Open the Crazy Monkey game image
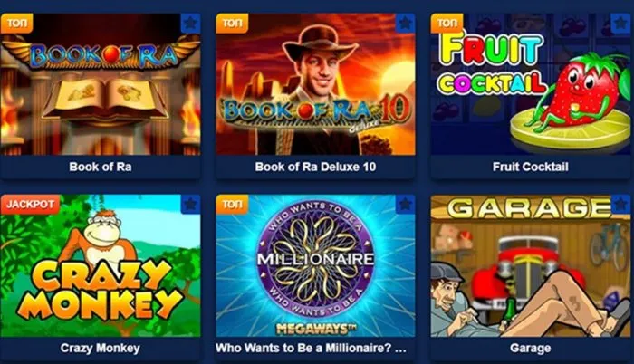The width and height of the screenshot is (634, 364). (101, 265)
